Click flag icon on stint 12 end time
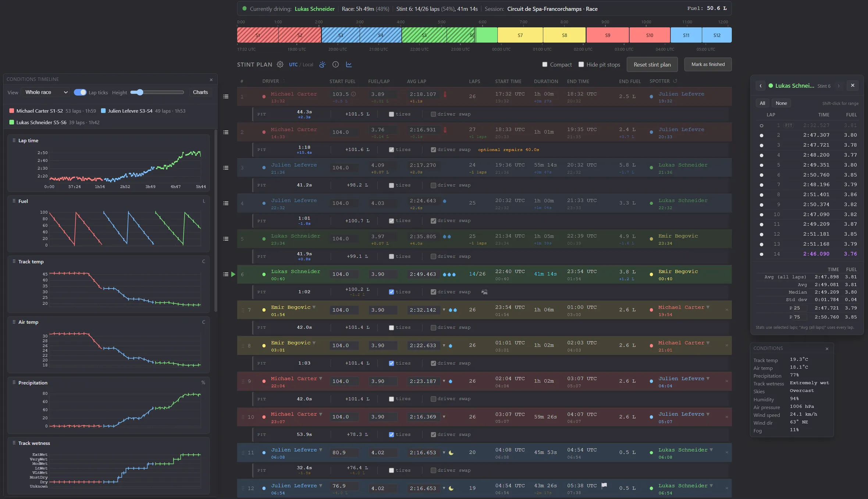 pyautogui.click(x=604, y=485)
